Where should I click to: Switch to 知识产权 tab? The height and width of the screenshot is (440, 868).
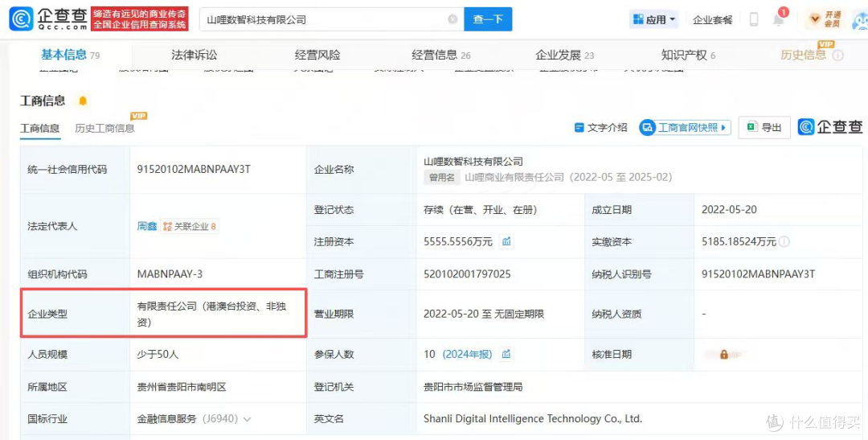tap(688, 55)
